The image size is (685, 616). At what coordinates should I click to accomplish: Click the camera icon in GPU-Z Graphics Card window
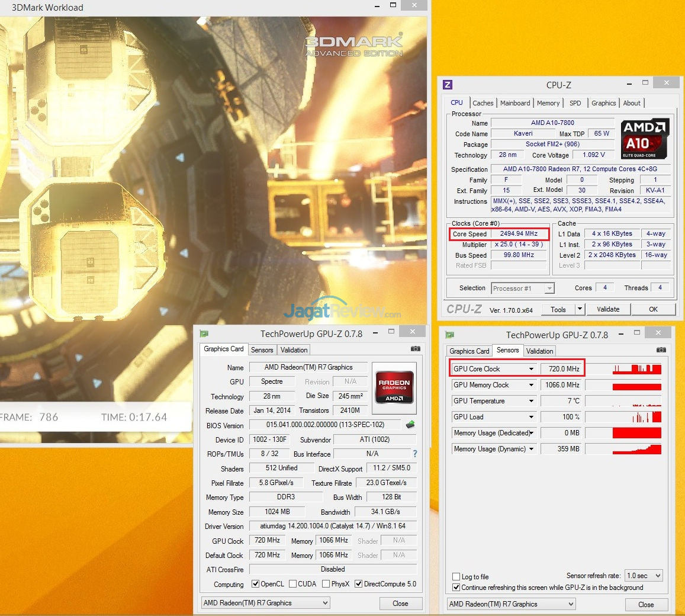pos(416,349)
